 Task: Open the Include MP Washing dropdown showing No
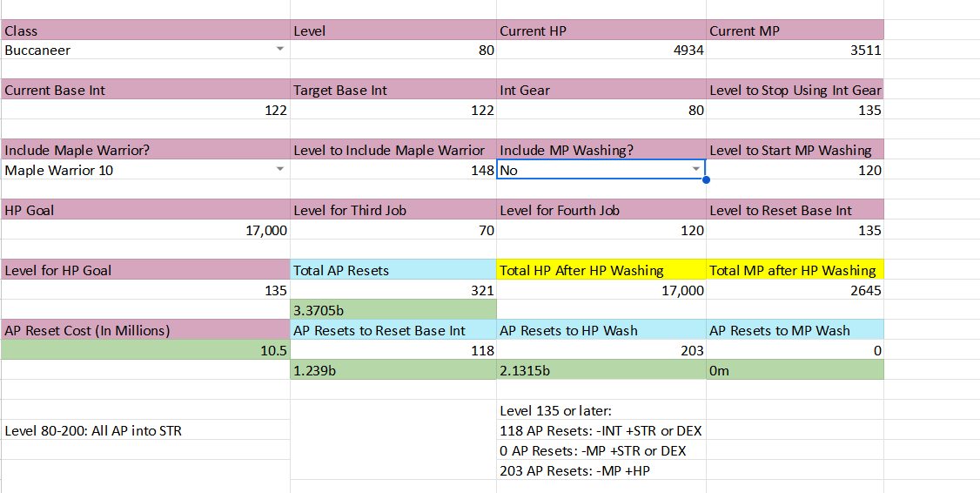tap(695, 171)
